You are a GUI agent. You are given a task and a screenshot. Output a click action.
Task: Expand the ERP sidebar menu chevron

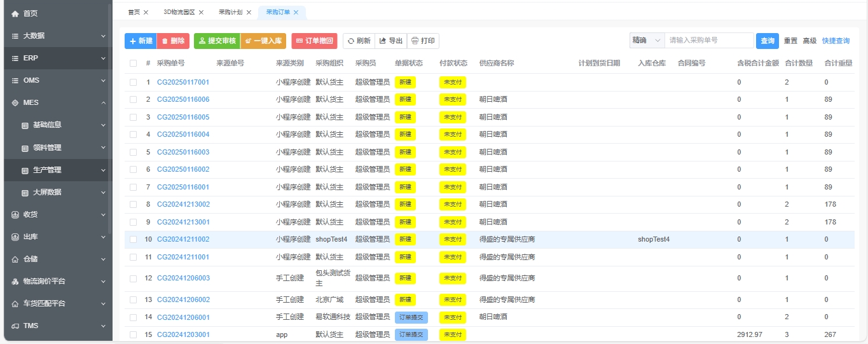coord(103,58)
